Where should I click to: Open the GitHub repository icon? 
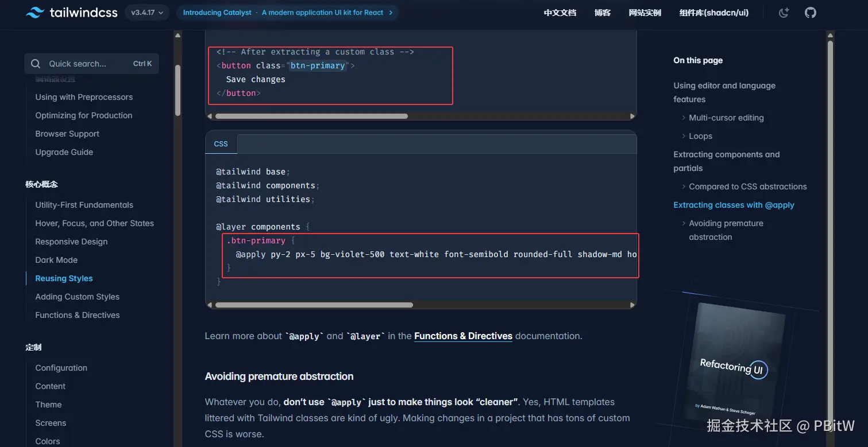[x=811, y=12]
